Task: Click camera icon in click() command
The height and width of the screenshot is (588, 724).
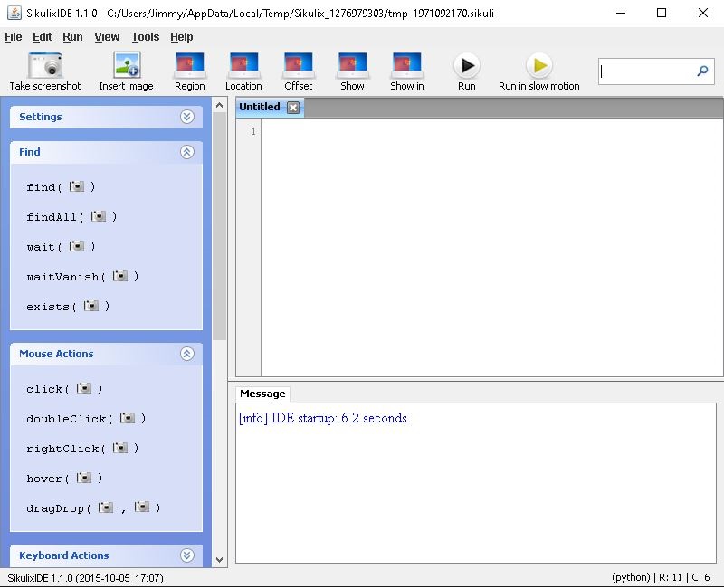Action: click(84, 388)
